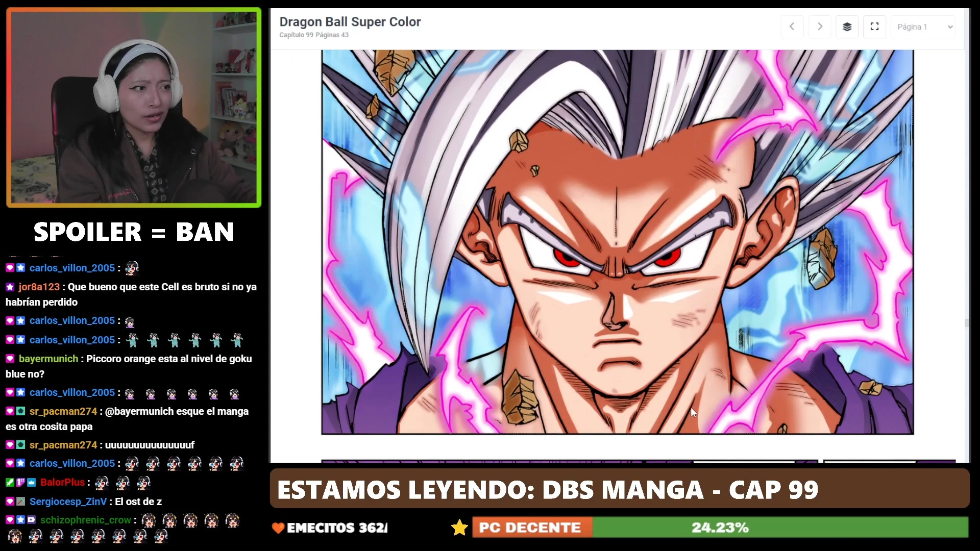The height and width of the screenshot is (551, 980).
Task: Click the 'Que bueno que este Cell' message
Action: [x=131, y=294]
